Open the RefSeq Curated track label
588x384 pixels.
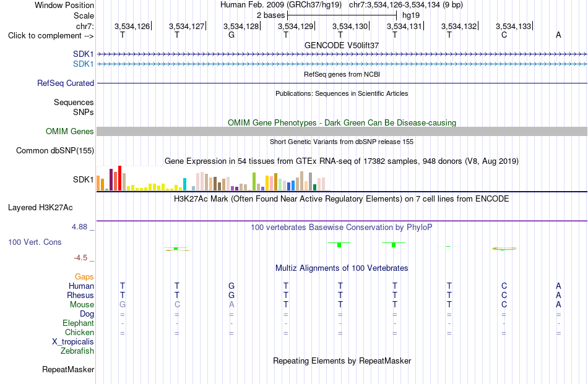click(66, 83)
